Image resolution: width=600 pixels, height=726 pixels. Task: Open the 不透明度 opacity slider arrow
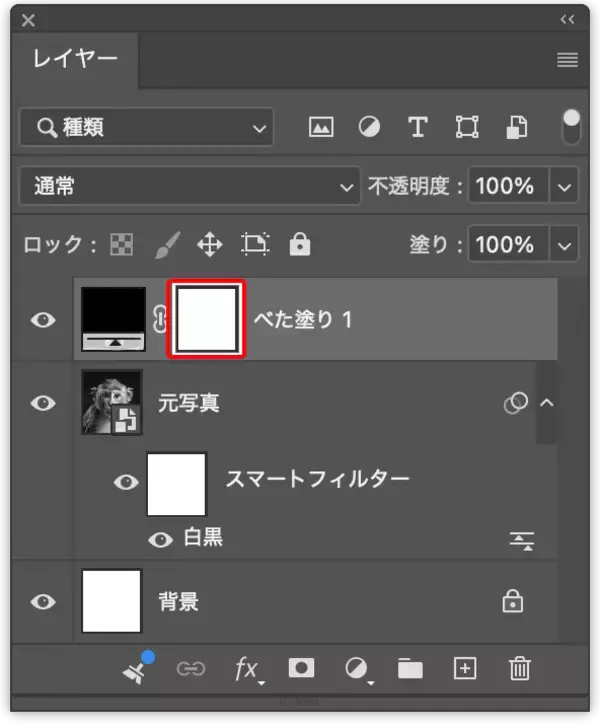pyautogui.click(x=564, y=187)
